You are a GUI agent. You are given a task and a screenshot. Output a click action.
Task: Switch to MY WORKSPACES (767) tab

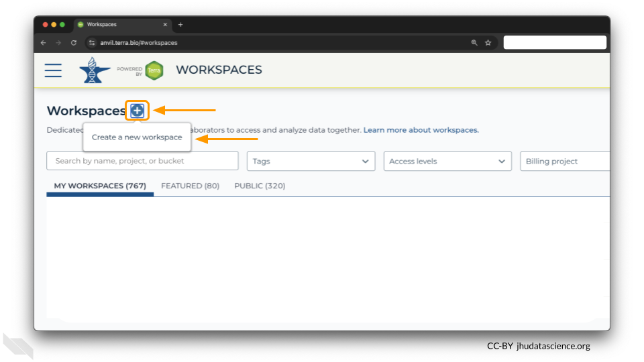click(x=100, y=186)
